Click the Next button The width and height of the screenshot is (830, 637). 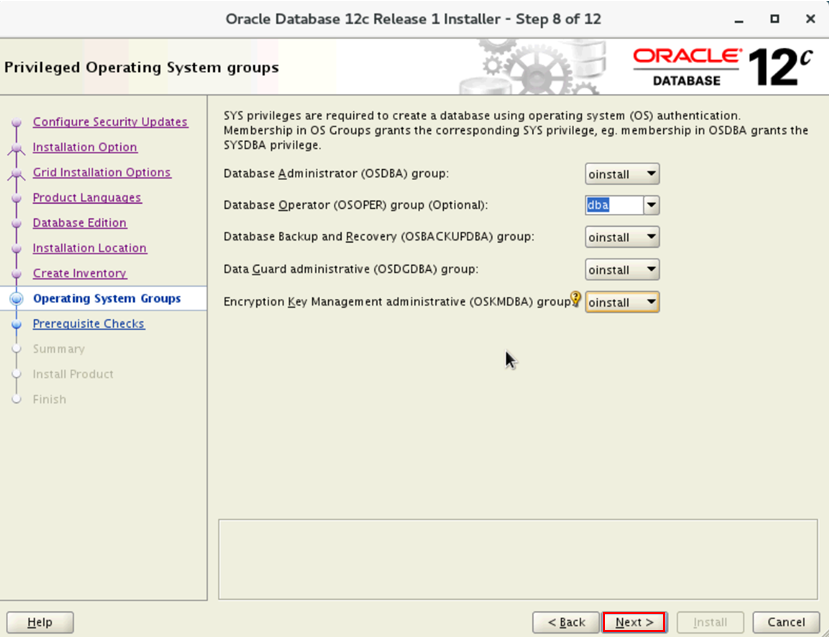[634, 622]
